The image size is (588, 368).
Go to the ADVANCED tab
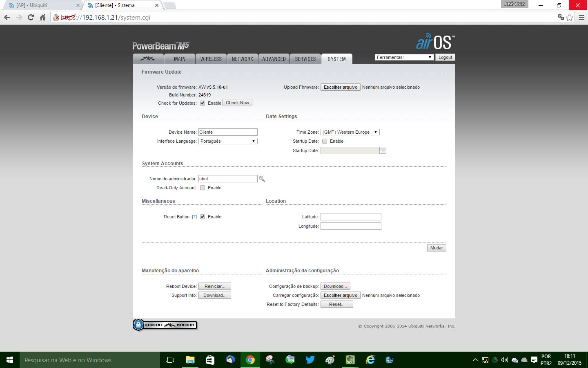coord(274,59)
